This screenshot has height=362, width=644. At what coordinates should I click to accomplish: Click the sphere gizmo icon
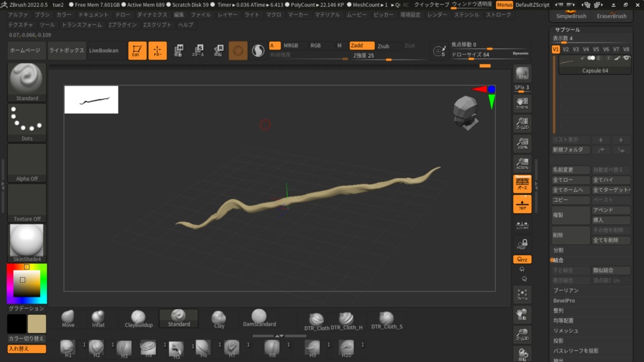tap(238, 50)
